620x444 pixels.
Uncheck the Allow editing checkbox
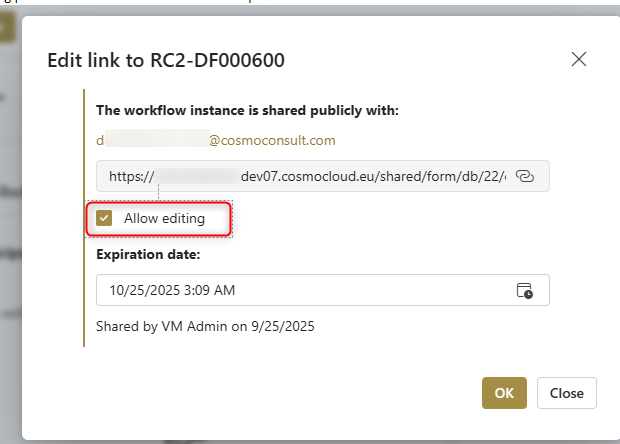[104, 218]
